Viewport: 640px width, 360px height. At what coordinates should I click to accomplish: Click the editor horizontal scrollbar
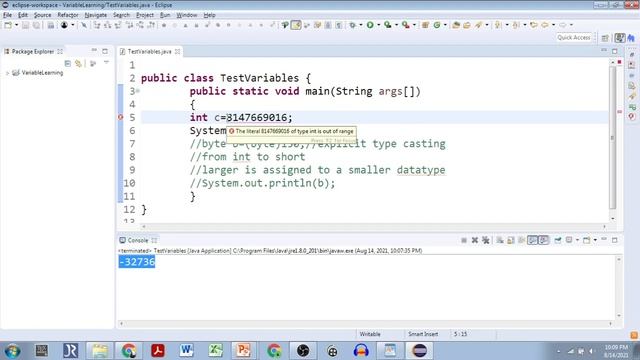(373, 227)
